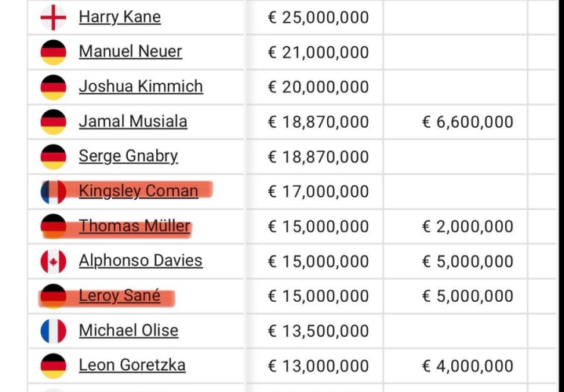Image resolution: width=564 pixels, height=392 pixels.
Task: Click the England flag beside Harry Kane
Action: click(x=53, y=17)
